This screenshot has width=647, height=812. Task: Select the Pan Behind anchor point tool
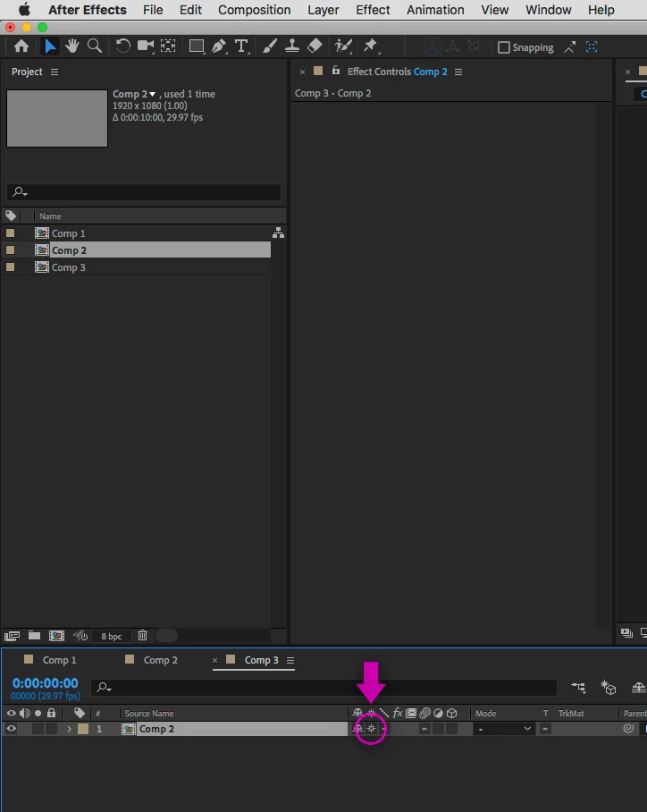[168, 47]
